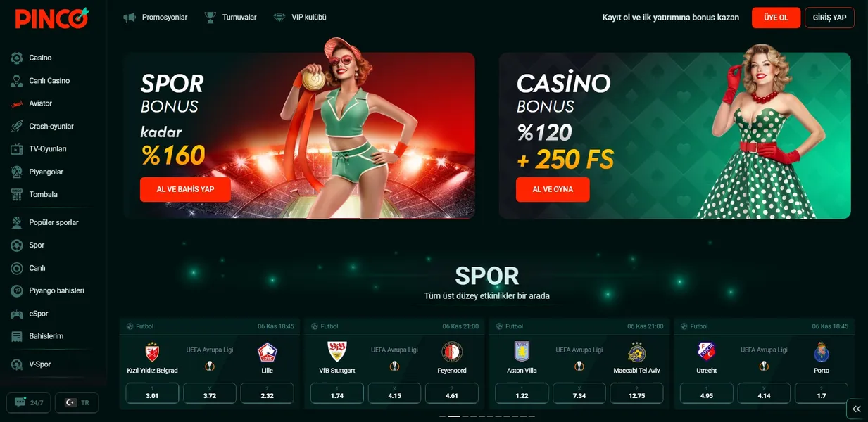Open Crash-oyunlar rocket icon
Image resolution: width=868 pixels, height=422 pixels.
coord(17,127)
